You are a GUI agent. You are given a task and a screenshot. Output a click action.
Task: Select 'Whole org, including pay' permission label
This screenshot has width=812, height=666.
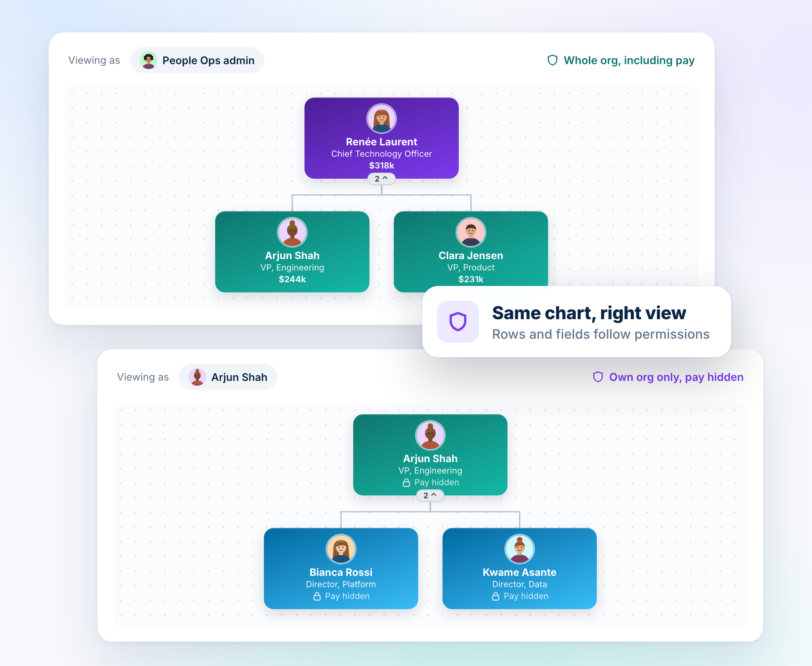[x=629, y=61]
